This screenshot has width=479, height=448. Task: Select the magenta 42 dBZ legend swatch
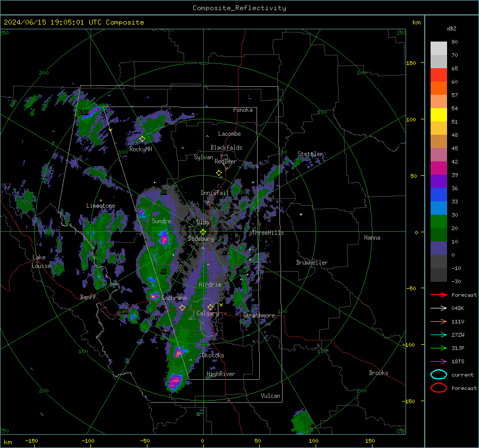439,168
